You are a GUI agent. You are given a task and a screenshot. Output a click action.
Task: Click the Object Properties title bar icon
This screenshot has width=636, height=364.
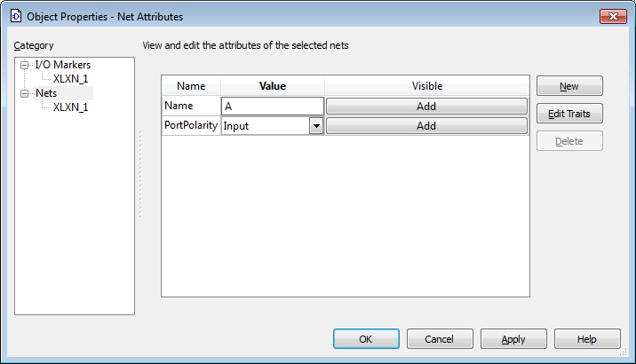(15, 16)
